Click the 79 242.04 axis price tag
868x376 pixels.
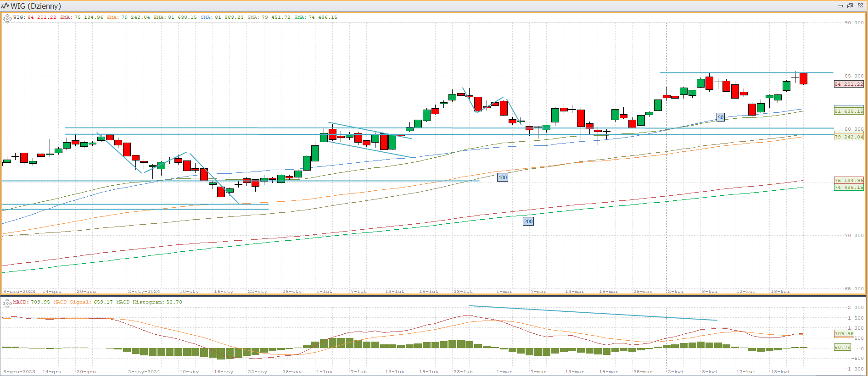click(849, 137)
